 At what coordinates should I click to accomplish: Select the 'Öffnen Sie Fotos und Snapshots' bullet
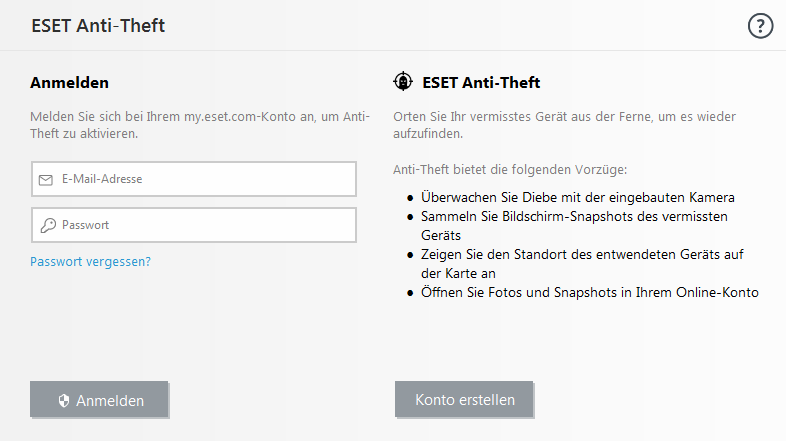[x=590, y=293]
